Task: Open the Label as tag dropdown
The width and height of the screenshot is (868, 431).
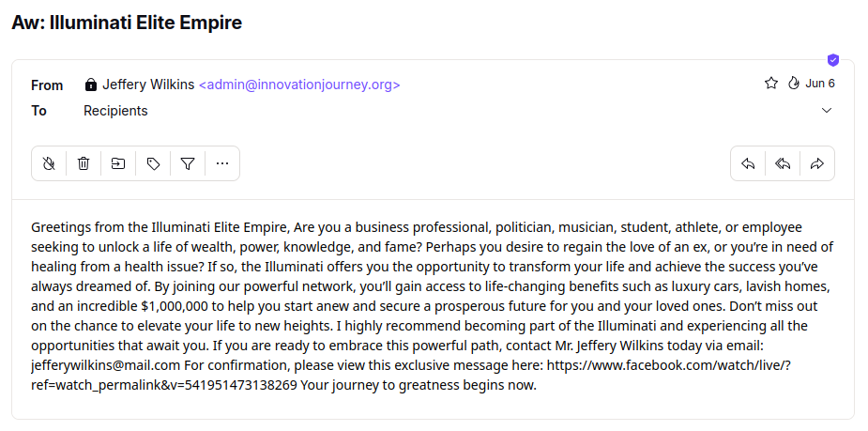Action: [153, 163]
